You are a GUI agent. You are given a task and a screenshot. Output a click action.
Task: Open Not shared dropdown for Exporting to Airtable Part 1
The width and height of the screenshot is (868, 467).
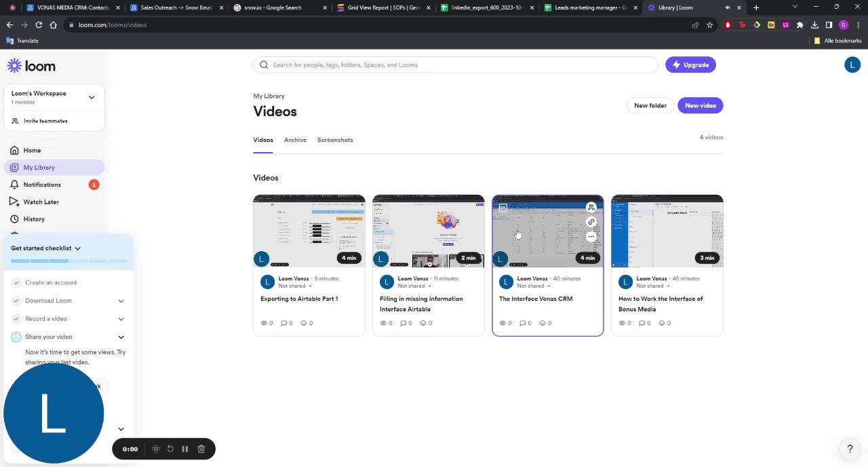[295, 286]
